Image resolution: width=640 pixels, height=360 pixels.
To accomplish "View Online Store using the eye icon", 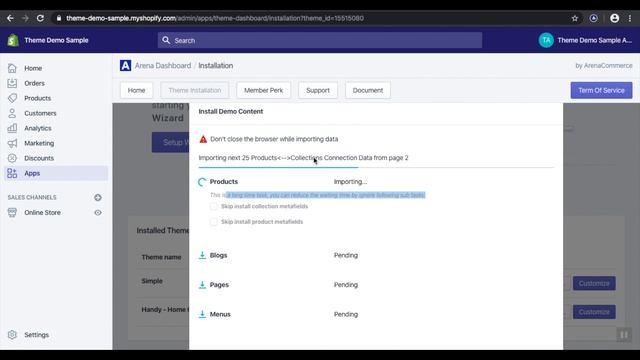I will click(98, 212).
